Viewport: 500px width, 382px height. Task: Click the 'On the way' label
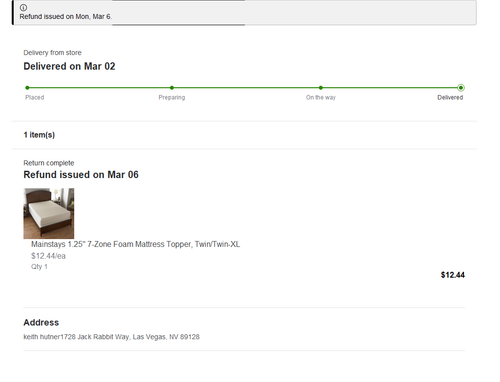pos(321,97)
